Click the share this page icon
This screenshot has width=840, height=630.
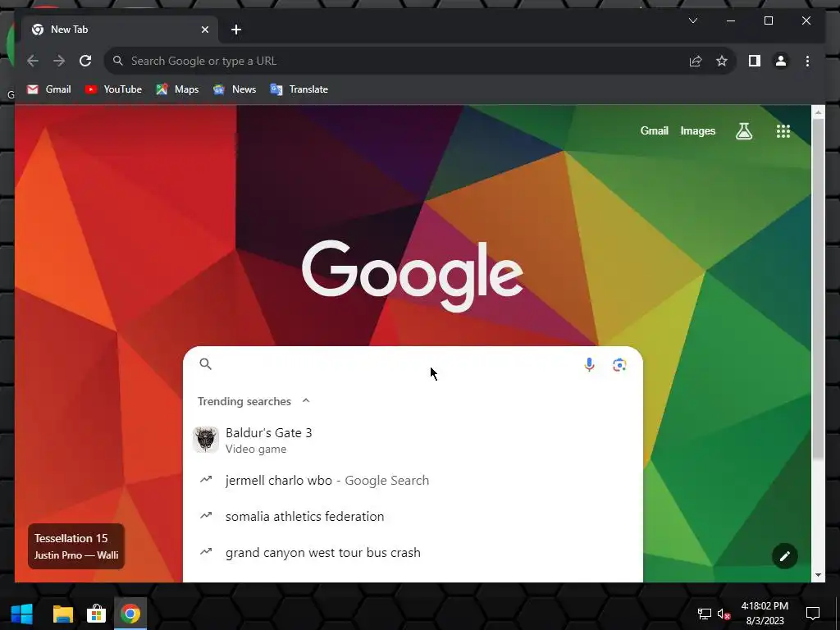[696, 61]
